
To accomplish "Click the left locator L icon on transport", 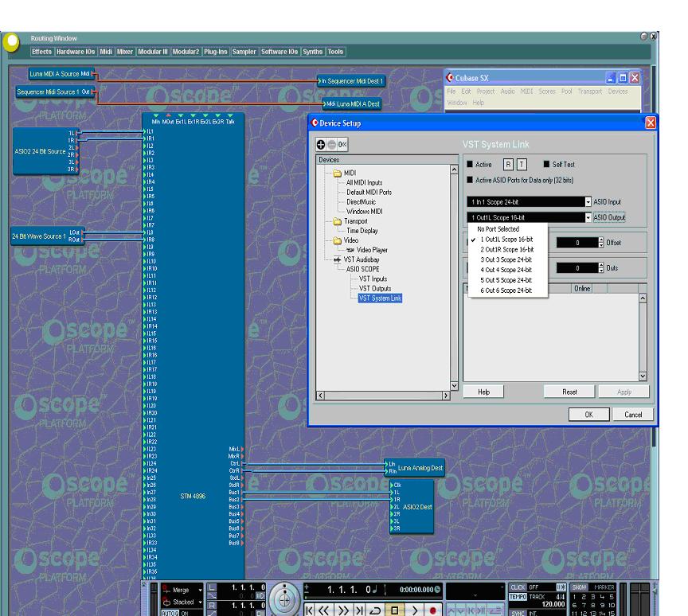I will (212, 587).
